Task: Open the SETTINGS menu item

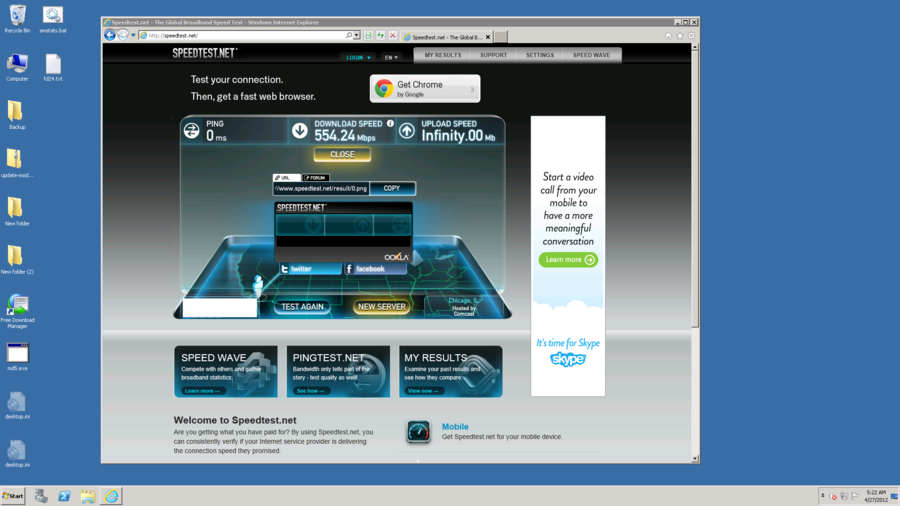Action: 540,55
